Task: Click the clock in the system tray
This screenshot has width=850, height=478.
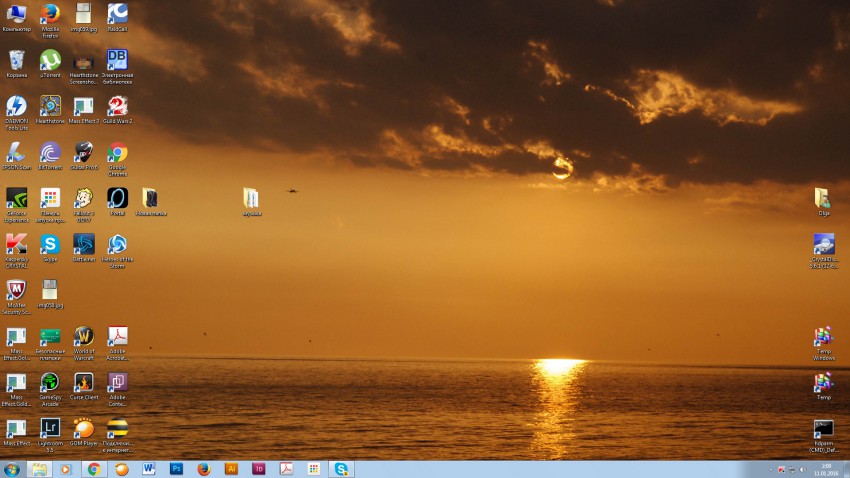Action: [x=828, y=468]
